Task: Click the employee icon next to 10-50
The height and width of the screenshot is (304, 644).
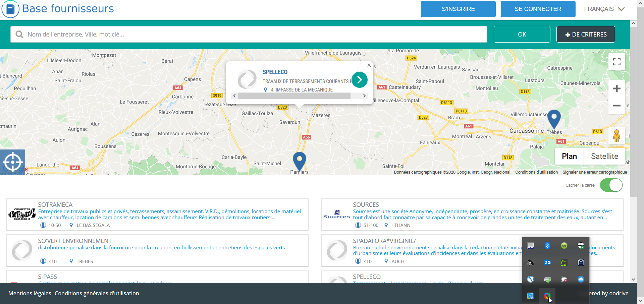Action: pyautogui.click(x=43, y=225)
